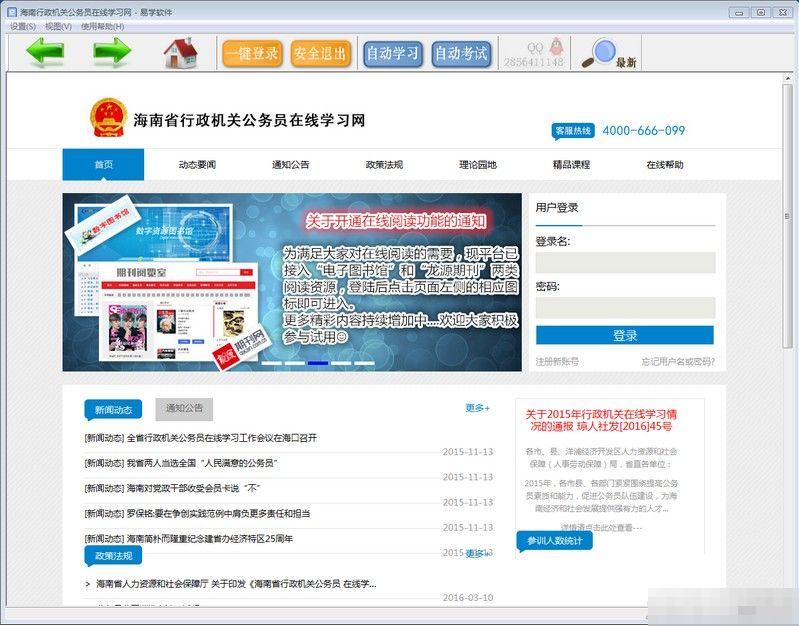Select 精品课程 in the navigation bar
This screenshot has height=626, width=799.
tap(571, 165)
